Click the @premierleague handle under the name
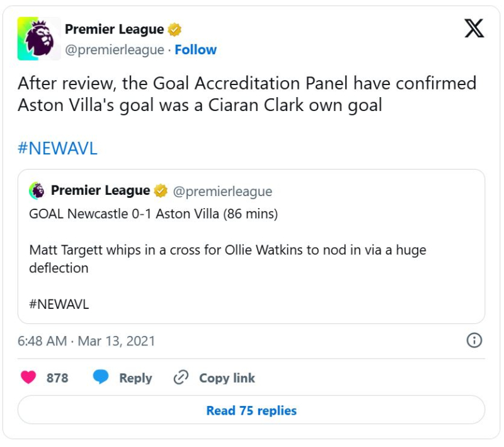The width and height of the screenshot is (504, 447). pyautogui.click(x=115, y=50)
